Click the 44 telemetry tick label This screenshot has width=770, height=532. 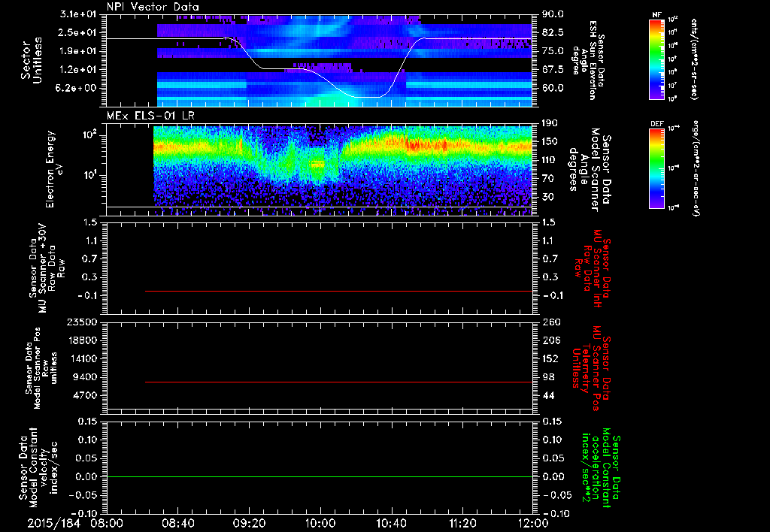pos(548,395)
